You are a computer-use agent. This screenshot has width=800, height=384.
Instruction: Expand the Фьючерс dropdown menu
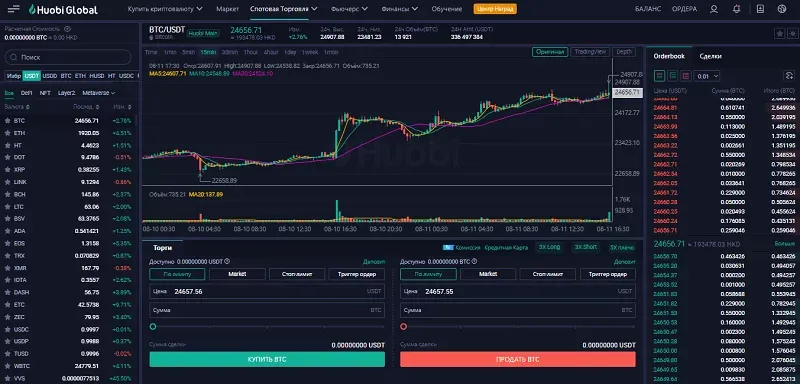(349, 9)
